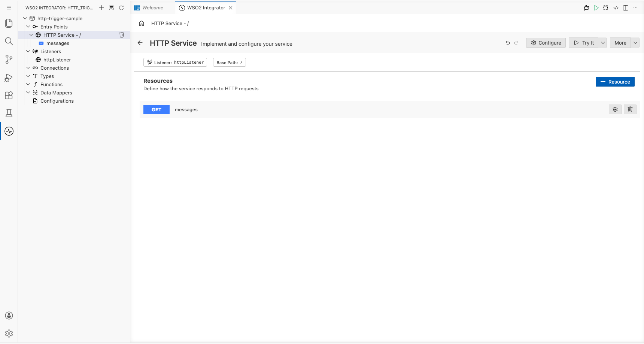Click the blue Resource button

pyautogui.click(x=615, y=82)
